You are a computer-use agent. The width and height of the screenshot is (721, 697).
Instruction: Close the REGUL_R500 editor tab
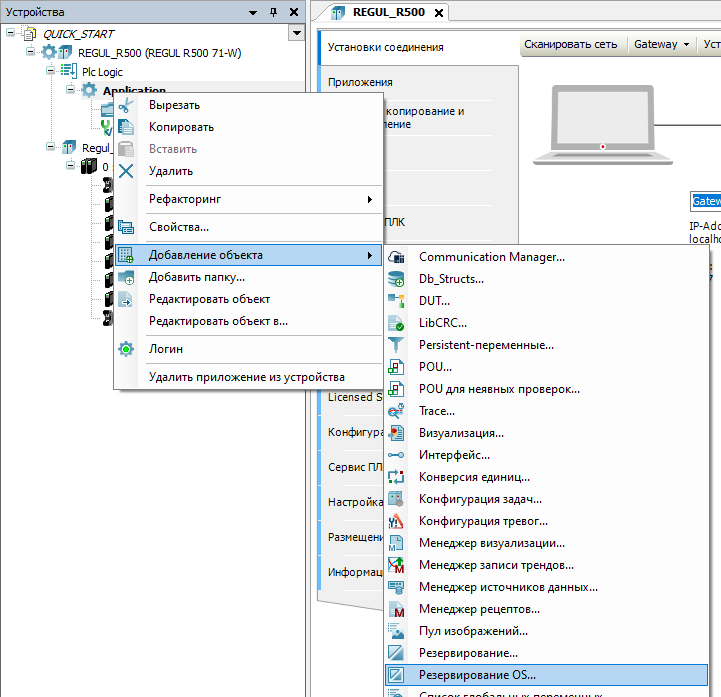pos(437,13)
